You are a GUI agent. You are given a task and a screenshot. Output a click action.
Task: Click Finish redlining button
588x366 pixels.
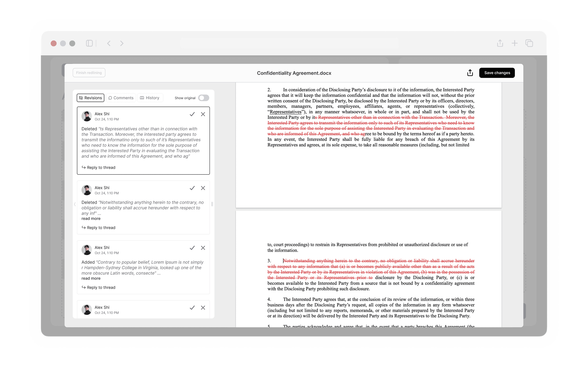pos(89,73)
